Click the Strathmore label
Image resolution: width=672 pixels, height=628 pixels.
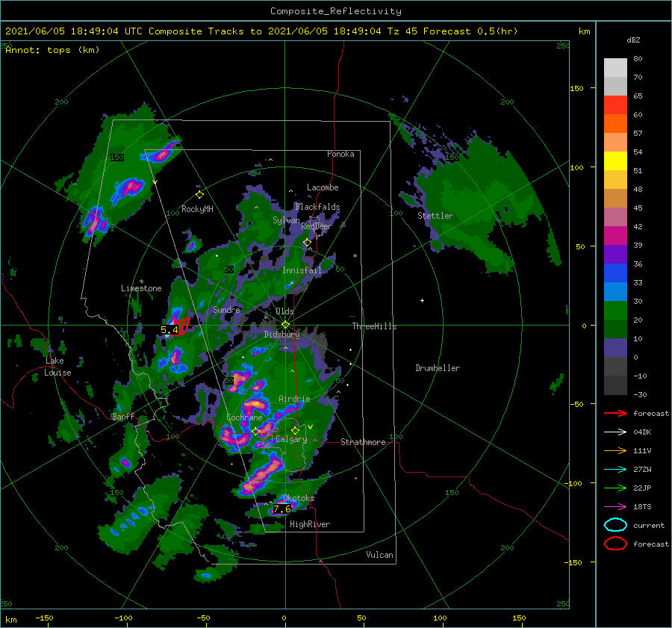[363, 442]
